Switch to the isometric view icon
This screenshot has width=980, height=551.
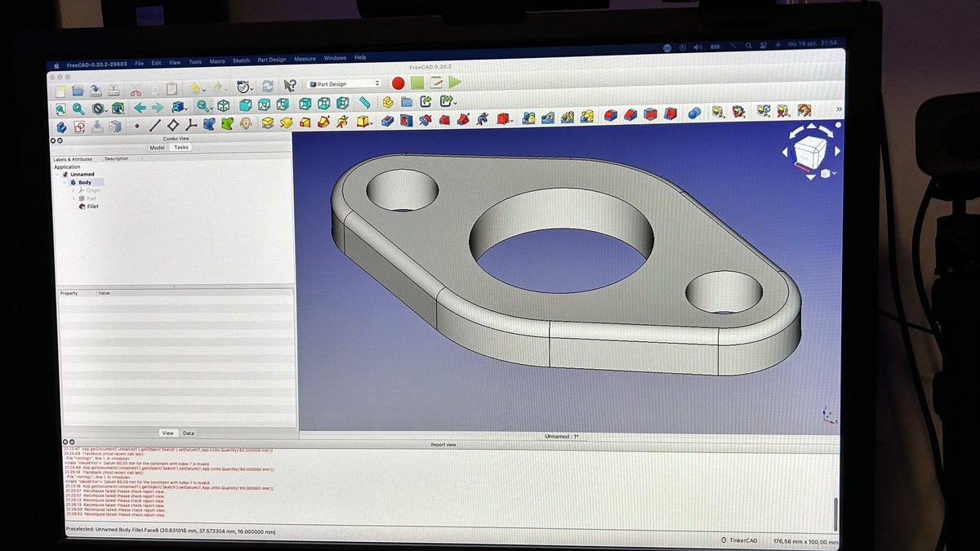(224, 106)
